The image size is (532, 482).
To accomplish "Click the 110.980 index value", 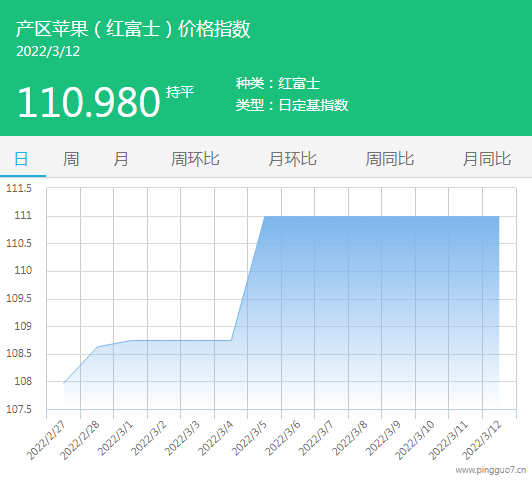I will tap(89, 102).
